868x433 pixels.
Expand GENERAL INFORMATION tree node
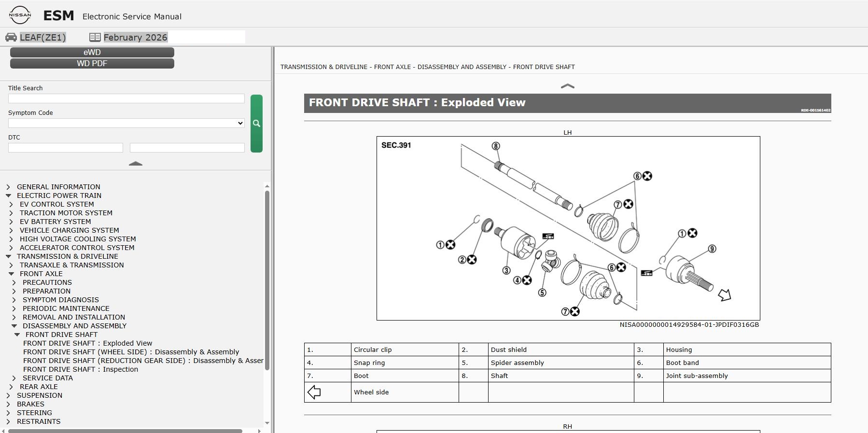pyautogui.click(x=8, y=187)
